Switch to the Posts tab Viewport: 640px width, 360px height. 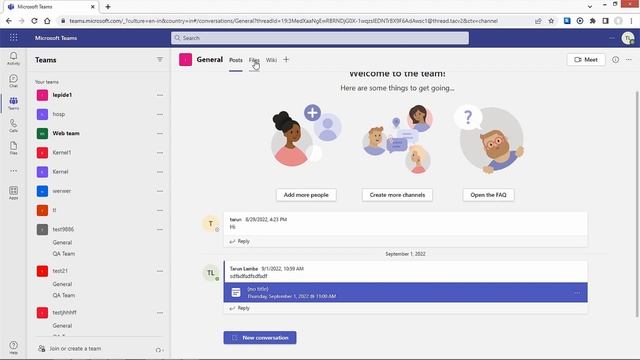(236, 60)
